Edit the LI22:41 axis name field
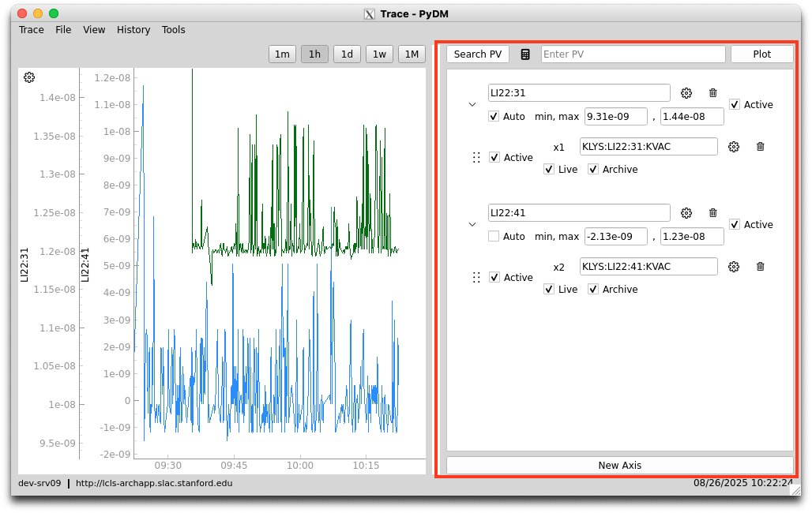The width and height of the screenshot is (812, 513). coord(579,213)
